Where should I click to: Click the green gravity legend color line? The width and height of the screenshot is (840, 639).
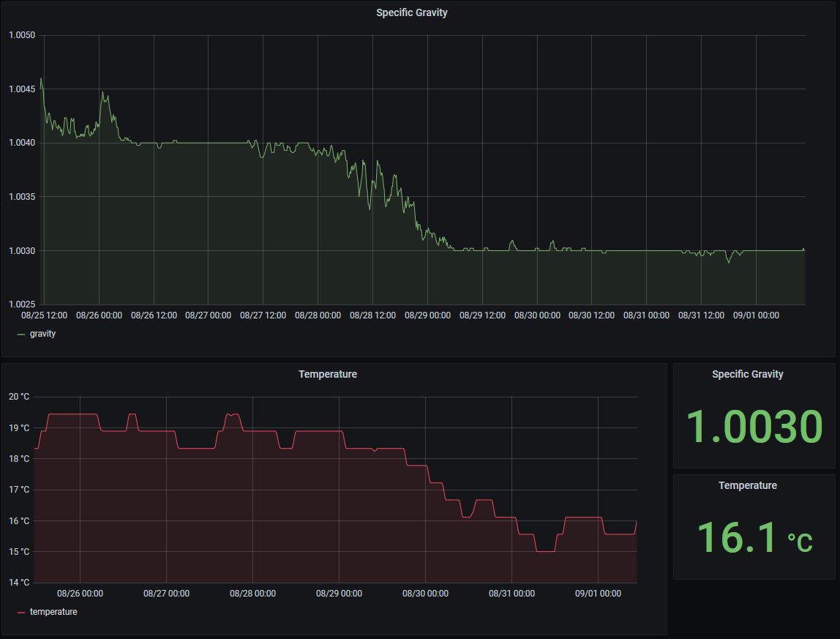(21, 334)
